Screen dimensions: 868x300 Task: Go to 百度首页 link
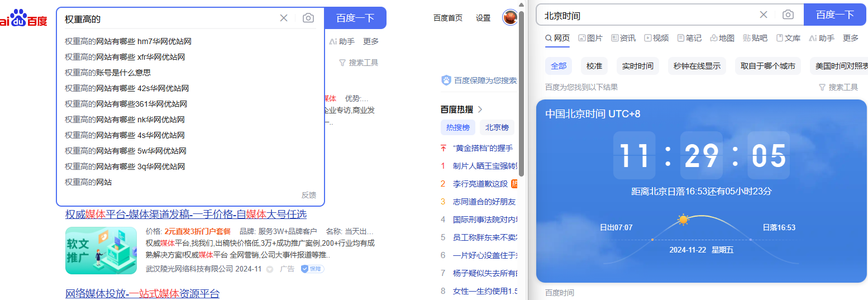pos(448,18)
